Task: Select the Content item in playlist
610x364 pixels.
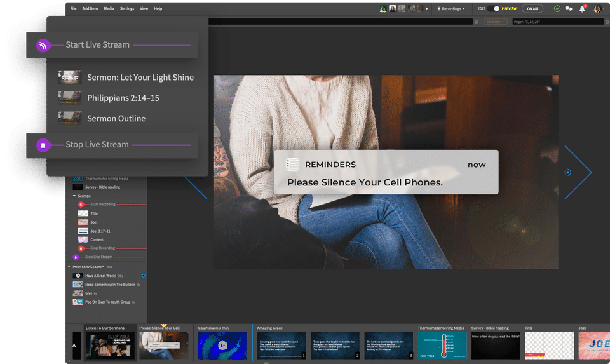Action: click(97, 240)
